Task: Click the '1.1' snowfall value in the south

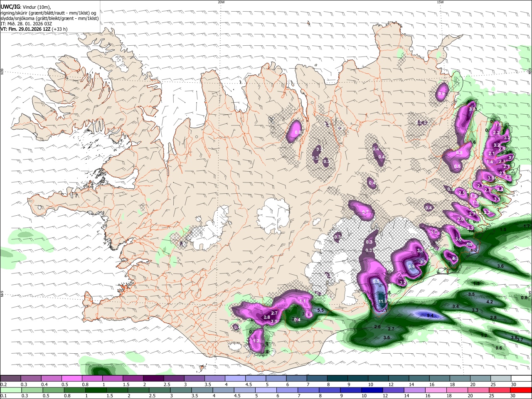Action: pyautogui.click(x=303, y=301)
